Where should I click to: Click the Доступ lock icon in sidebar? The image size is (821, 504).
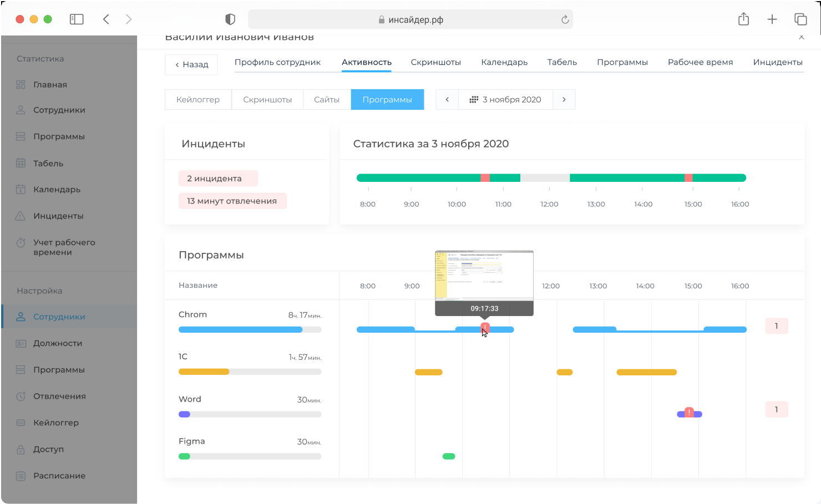coord(21,450)
